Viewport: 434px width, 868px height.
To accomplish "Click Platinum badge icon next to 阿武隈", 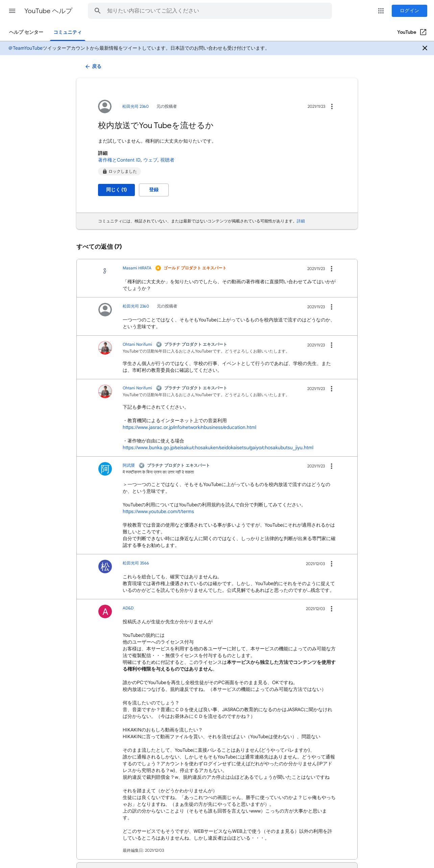I will pyautogui.click(x=142, y=465).
